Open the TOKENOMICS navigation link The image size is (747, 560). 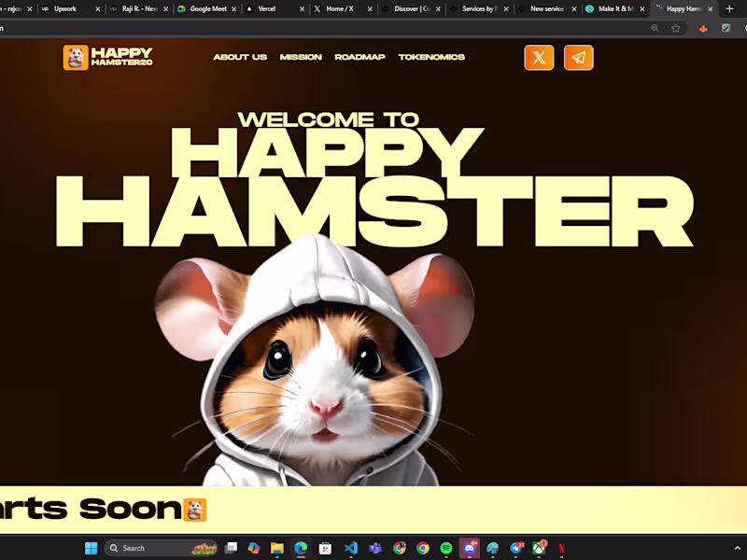point(431,57)
